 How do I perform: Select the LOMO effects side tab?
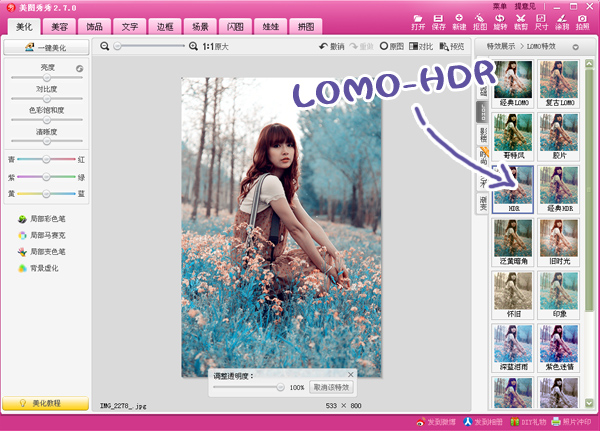(x=483, y=111)
